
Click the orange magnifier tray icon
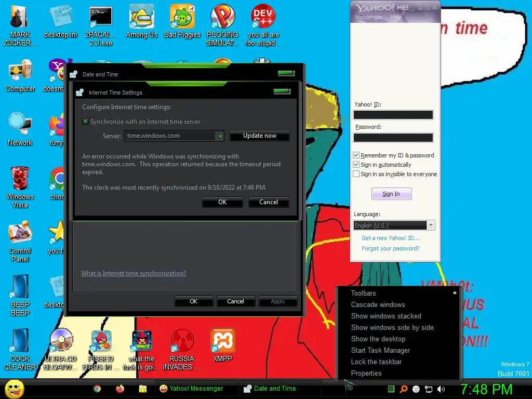[x=404, y=389]
